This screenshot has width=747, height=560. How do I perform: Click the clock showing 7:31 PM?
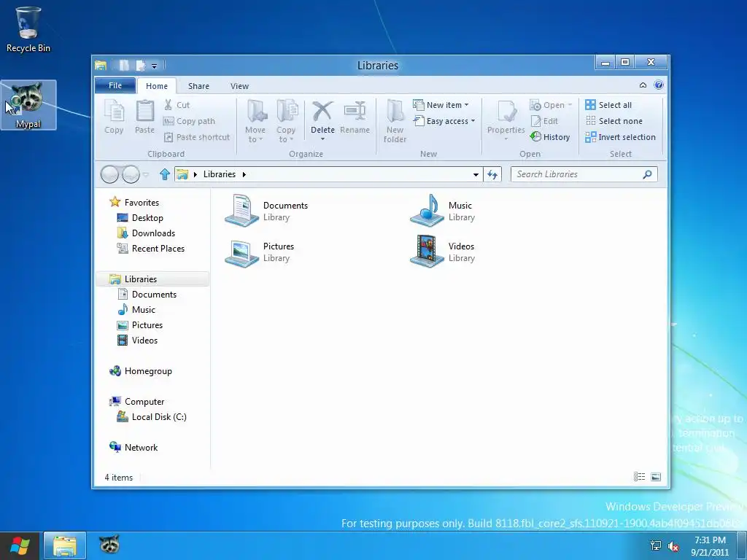pos(710,540)
